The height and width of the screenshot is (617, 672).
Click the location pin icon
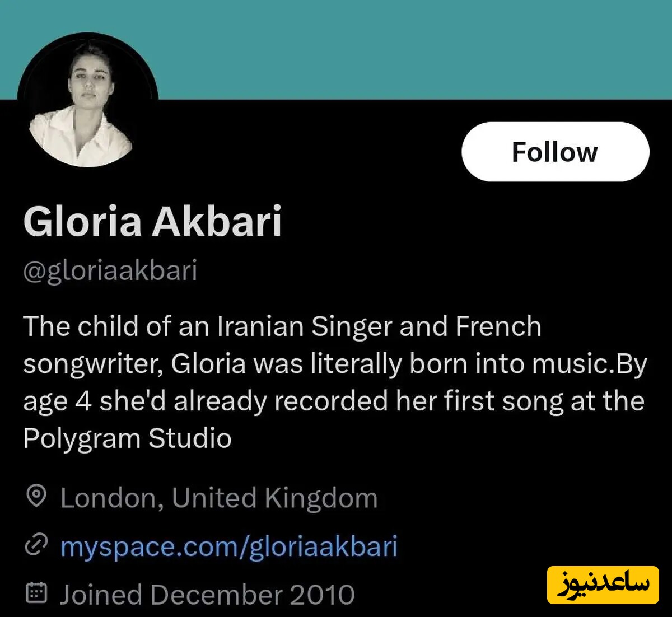pos(36,497)
